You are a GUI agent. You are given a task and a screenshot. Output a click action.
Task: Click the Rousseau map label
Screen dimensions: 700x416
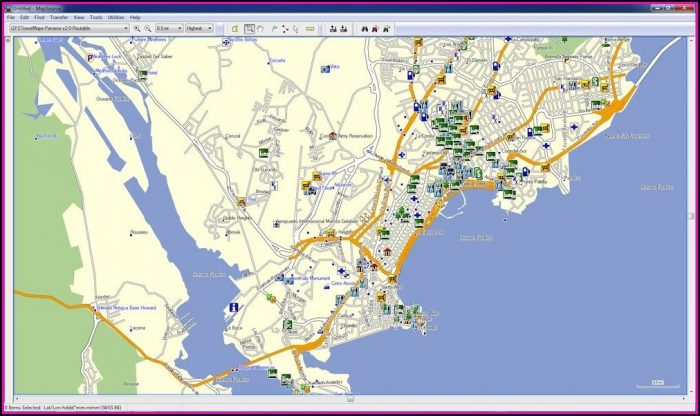tap(140, 233)
